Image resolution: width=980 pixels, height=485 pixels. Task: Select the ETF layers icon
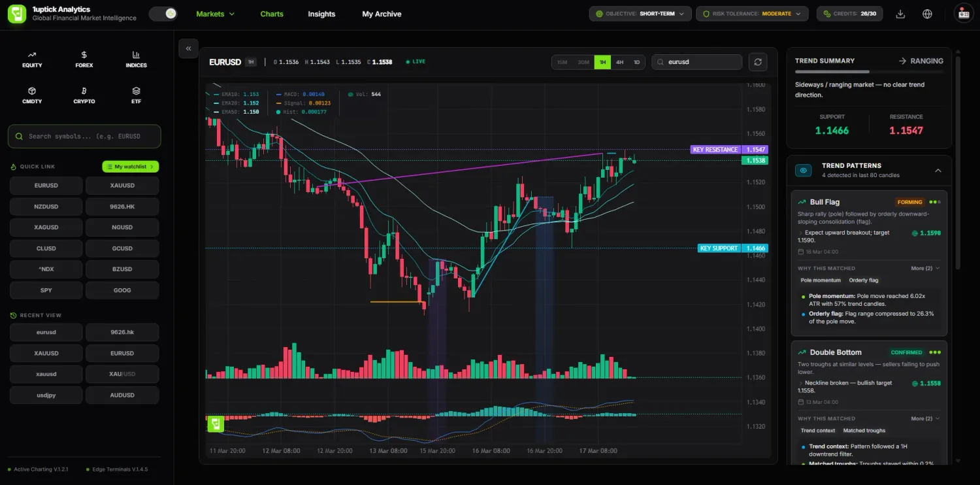click(x=136, y=91)
